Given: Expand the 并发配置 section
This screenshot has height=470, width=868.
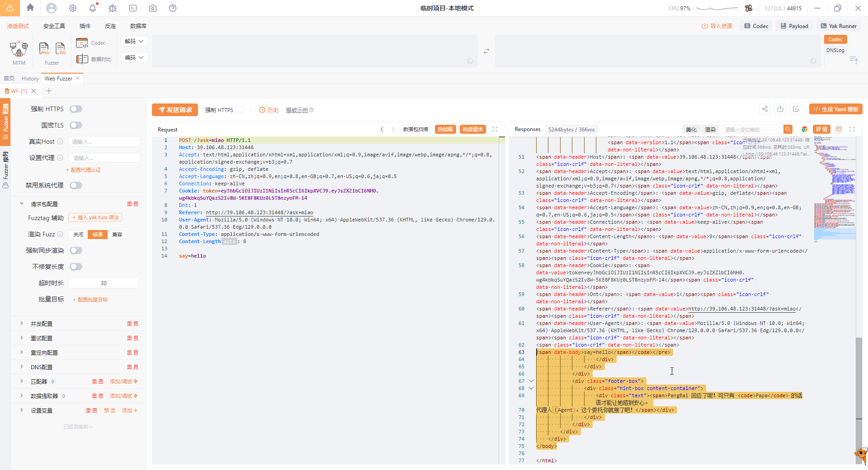Looking at the screenshot, I should 42,324.
